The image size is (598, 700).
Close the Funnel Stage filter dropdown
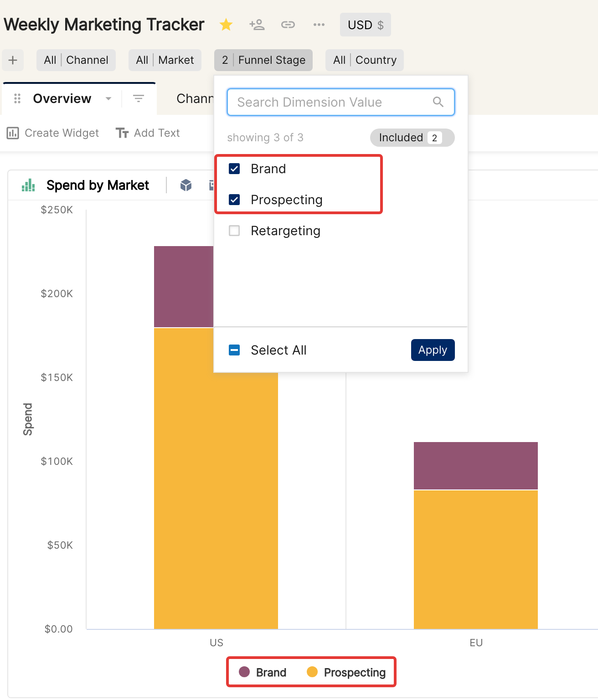[x=263, y=60]
